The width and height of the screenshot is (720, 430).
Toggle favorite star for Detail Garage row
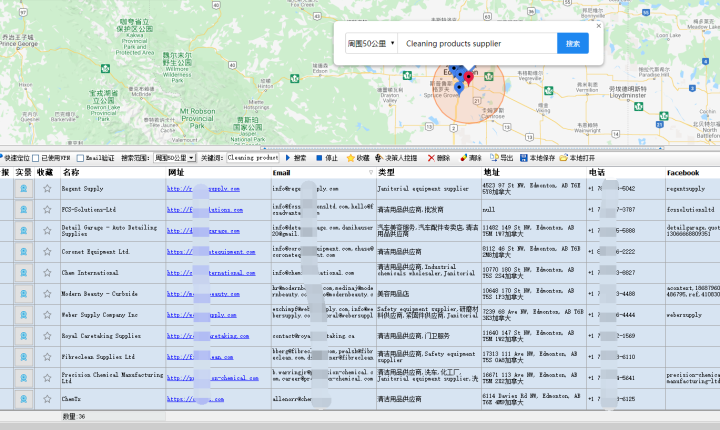point(47,231)
